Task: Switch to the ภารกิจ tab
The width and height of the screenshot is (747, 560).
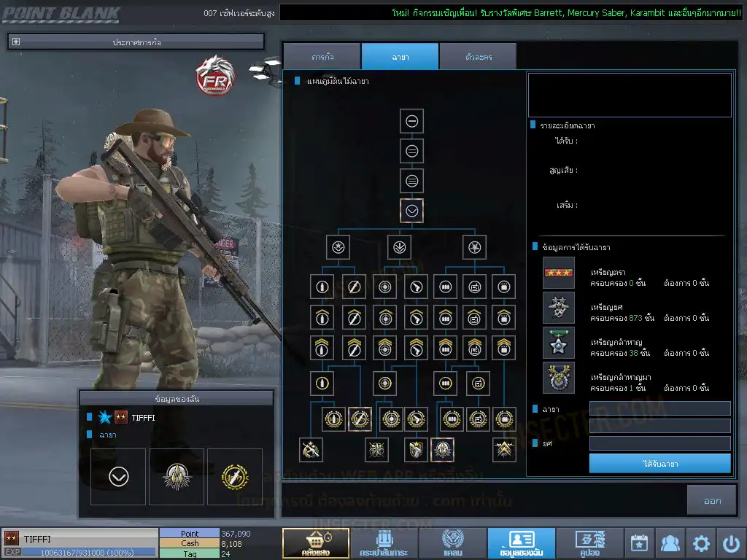Action: coord(322,57)
